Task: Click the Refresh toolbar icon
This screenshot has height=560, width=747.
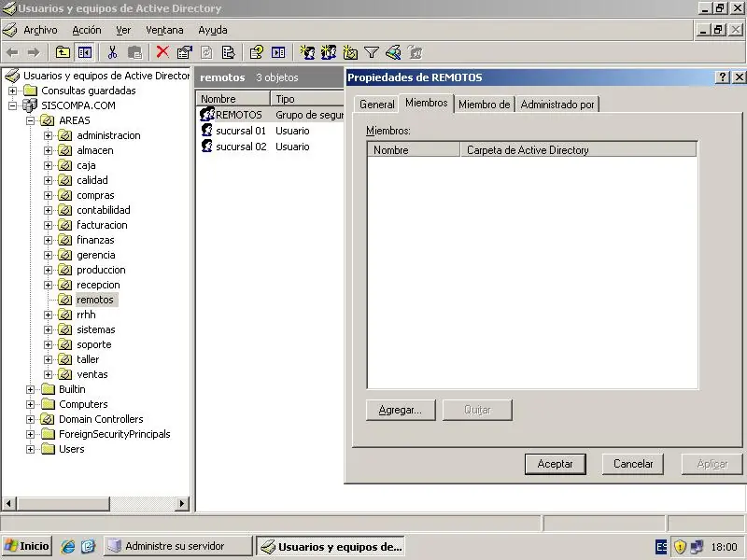Action: pos(206,52)
